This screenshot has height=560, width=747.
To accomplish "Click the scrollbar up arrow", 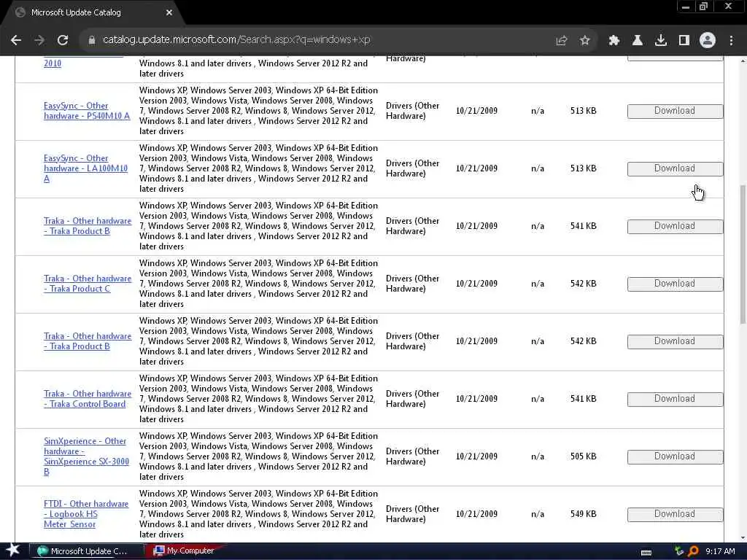I will point(743,61).
